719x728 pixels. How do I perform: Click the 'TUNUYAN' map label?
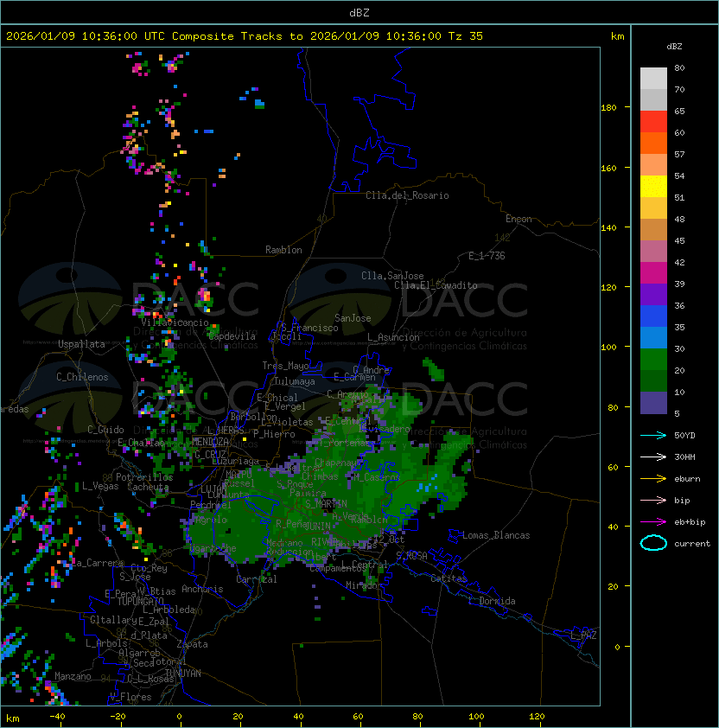[x=183, y=674]
